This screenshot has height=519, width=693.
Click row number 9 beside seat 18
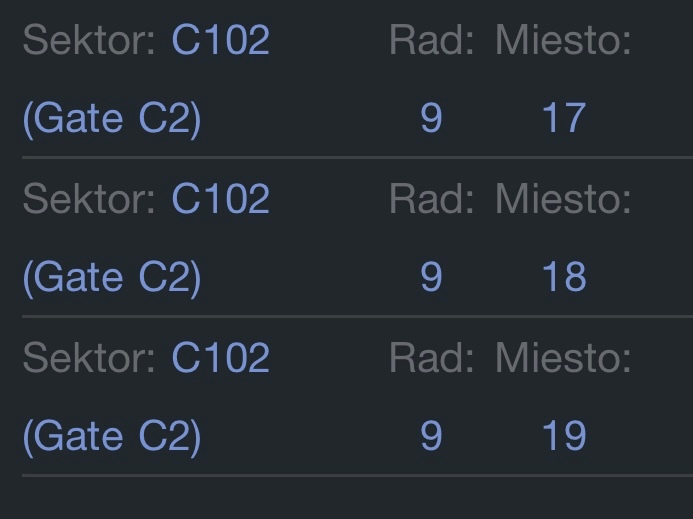click(x=431, y=277)
